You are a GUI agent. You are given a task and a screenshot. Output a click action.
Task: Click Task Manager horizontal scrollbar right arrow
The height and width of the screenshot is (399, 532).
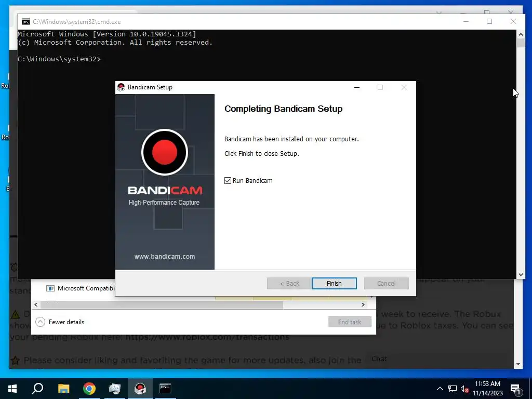(x=363, y=304)
